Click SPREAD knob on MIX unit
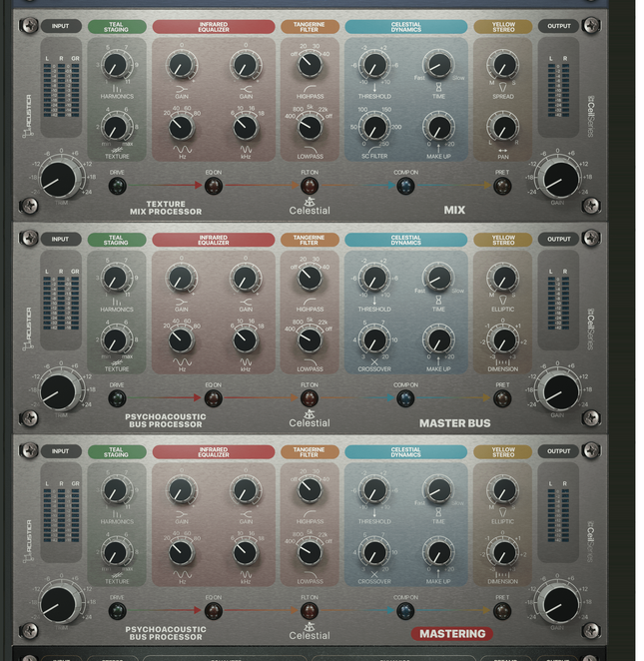This screenshot has width=644, height=661. 503,65
